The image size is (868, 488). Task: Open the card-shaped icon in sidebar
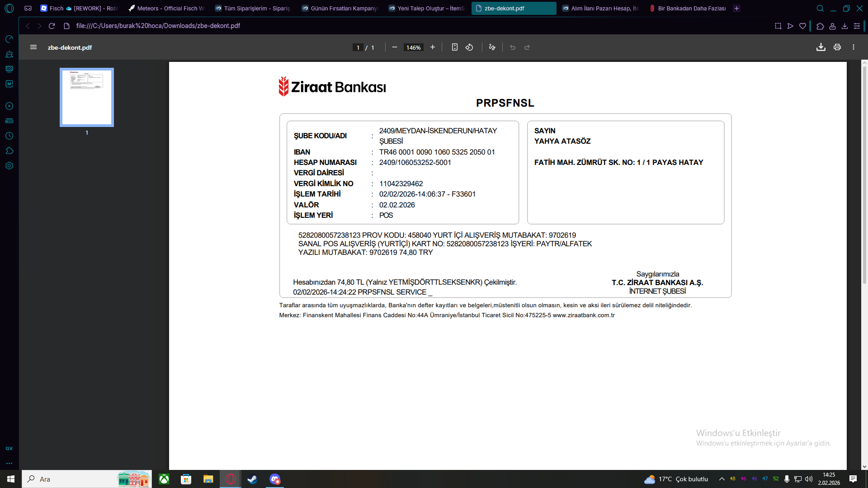tap(9, 121)
